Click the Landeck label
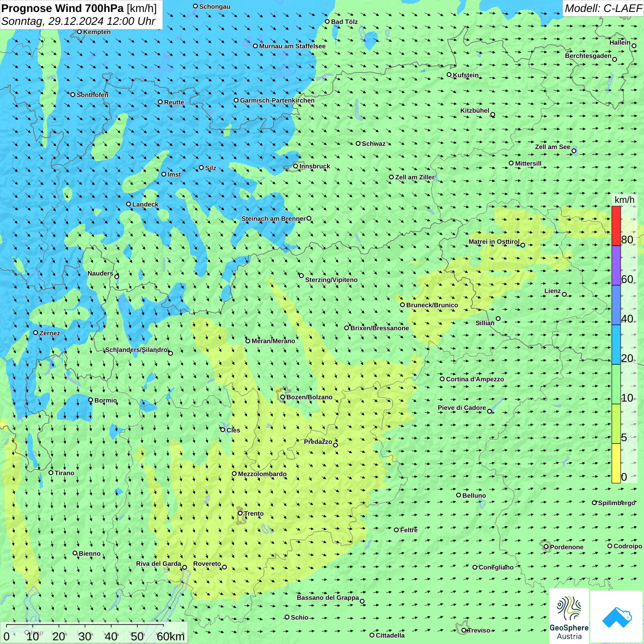Viewport: 644px width, 644px height. tap(145, 204)
